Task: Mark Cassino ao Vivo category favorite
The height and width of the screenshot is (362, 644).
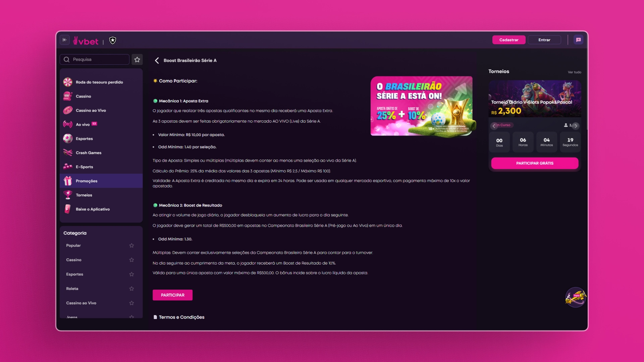Action: tap(131, 303)
